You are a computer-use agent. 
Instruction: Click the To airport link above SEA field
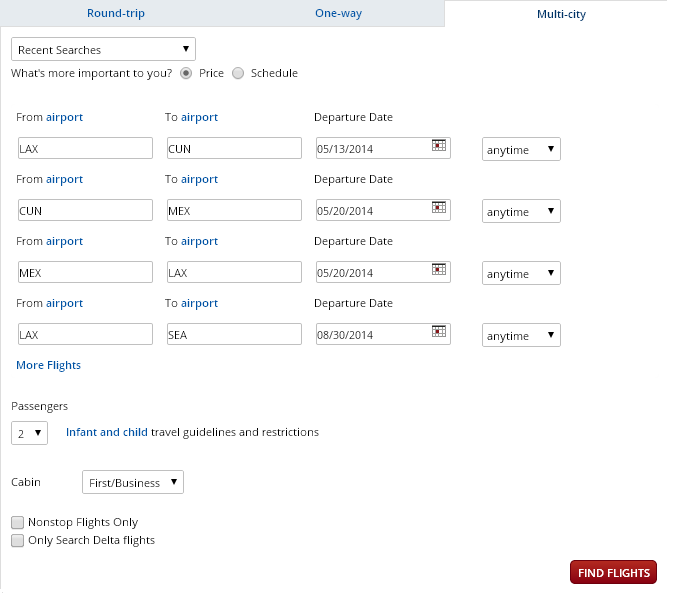pyautogui.click(x=199, y=303)
